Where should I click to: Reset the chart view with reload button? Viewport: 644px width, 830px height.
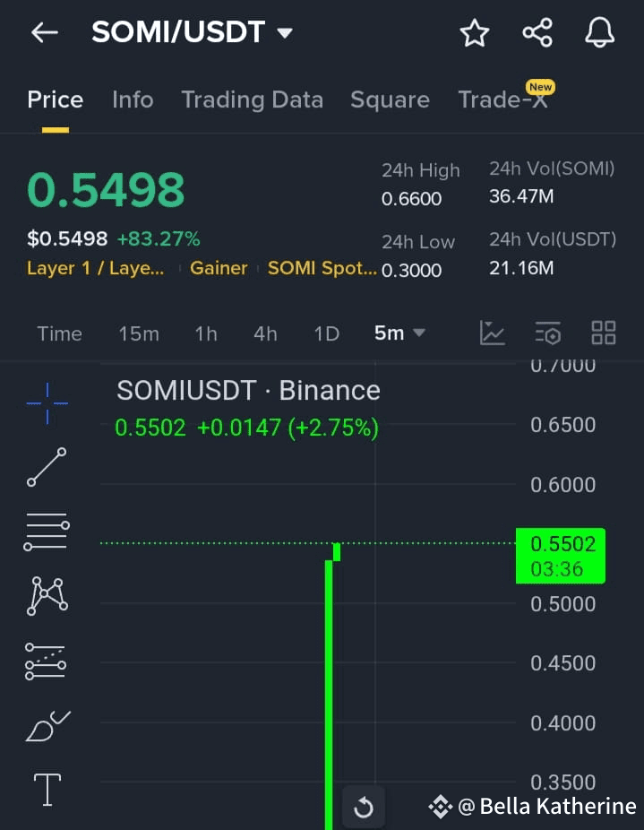click(x=364, y=808)
